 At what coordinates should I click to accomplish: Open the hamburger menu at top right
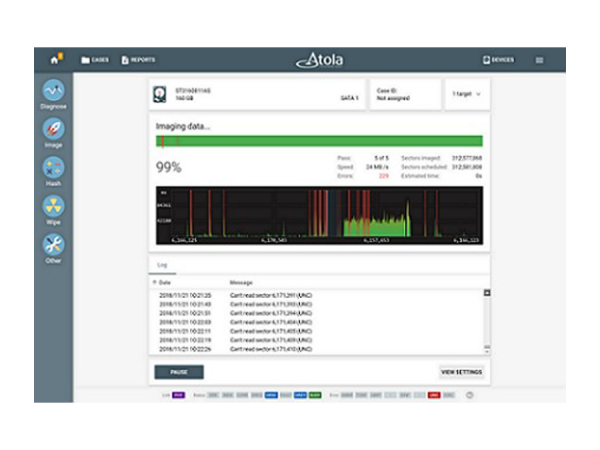pyautogui.click(x=539, y=60)
